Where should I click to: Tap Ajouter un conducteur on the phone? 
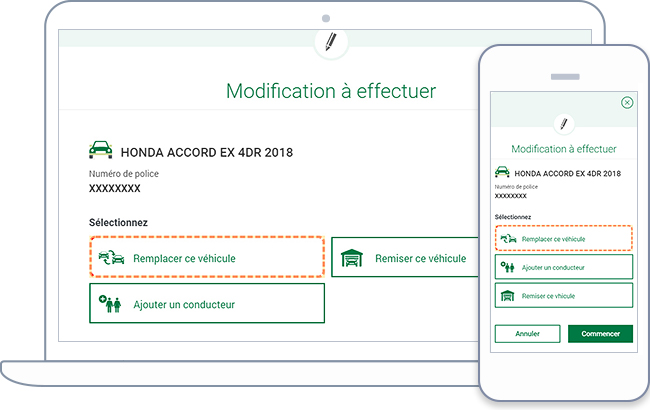click(x=564, y=267)
